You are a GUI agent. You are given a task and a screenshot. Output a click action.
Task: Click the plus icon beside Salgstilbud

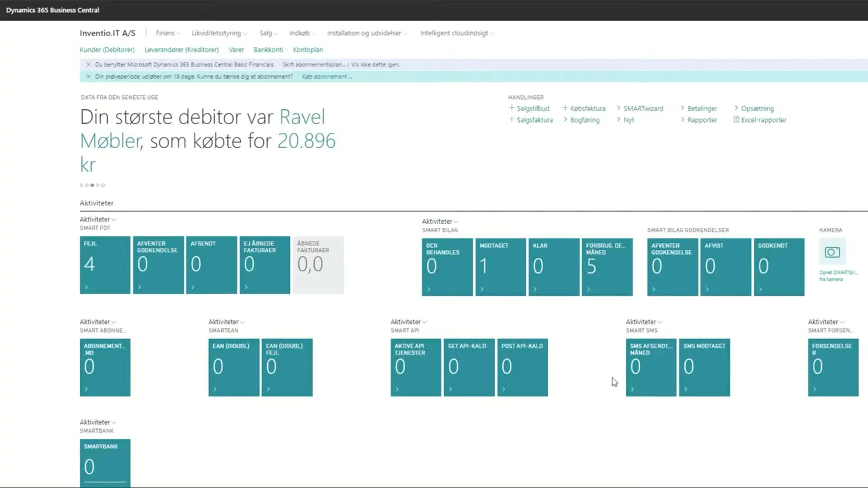click(x=511, y=108)
